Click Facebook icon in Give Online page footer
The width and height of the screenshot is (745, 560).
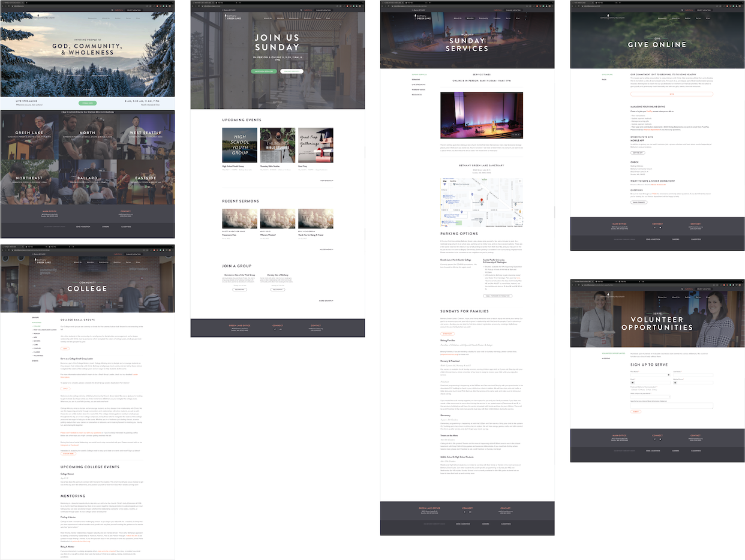tap(655, 228)
